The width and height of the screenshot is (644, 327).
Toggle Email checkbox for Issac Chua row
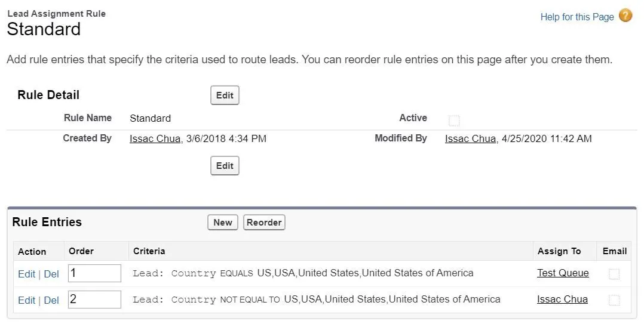[x=614, y=300]
